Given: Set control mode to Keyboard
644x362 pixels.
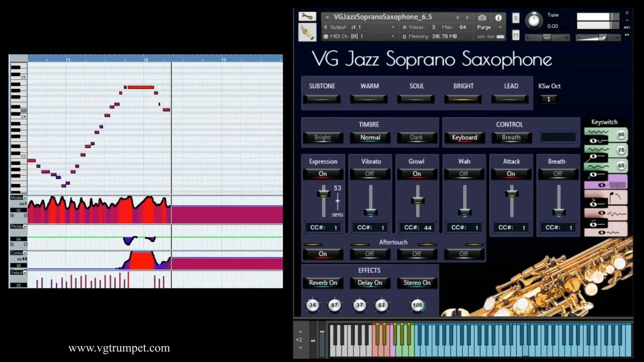Looking at the screenshot, I should pos(464,137).
